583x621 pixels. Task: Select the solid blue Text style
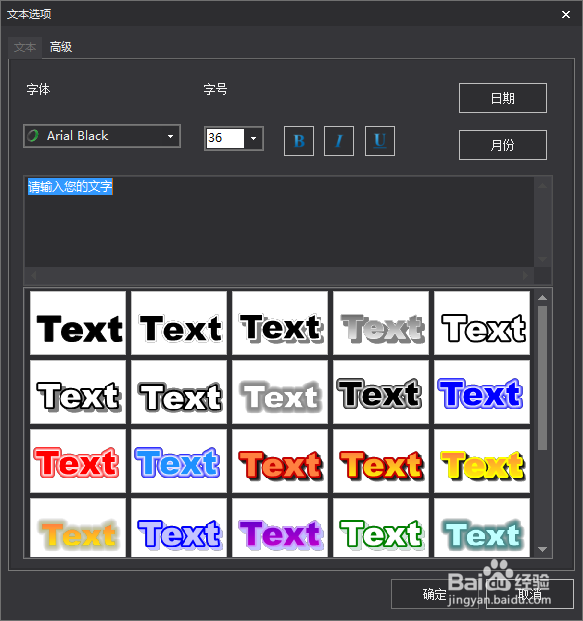(x=482, y=392)
